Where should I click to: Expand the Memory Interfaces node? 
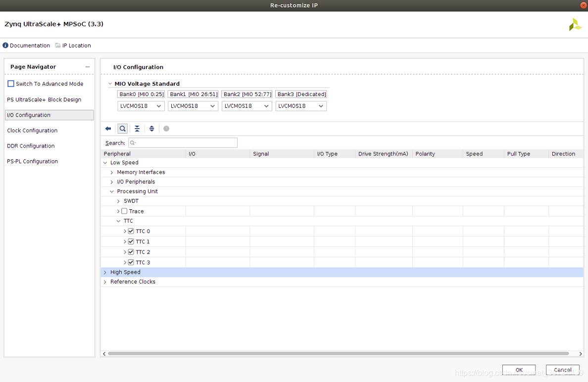pyautogui.click(x=112, y=172)
